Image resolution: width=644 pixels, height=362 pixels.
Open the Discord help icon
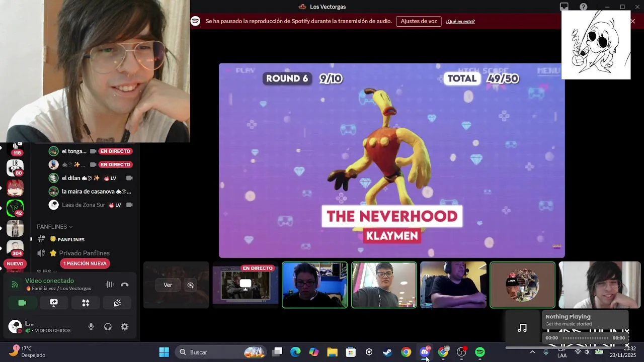coord(583,7)
